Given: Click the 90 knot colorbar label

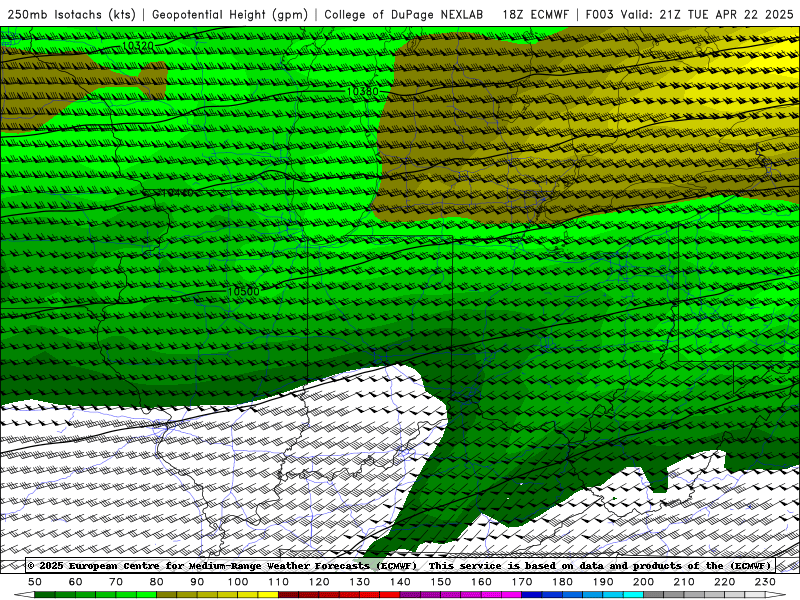Looking at the screenshot, I should point(197,582).
